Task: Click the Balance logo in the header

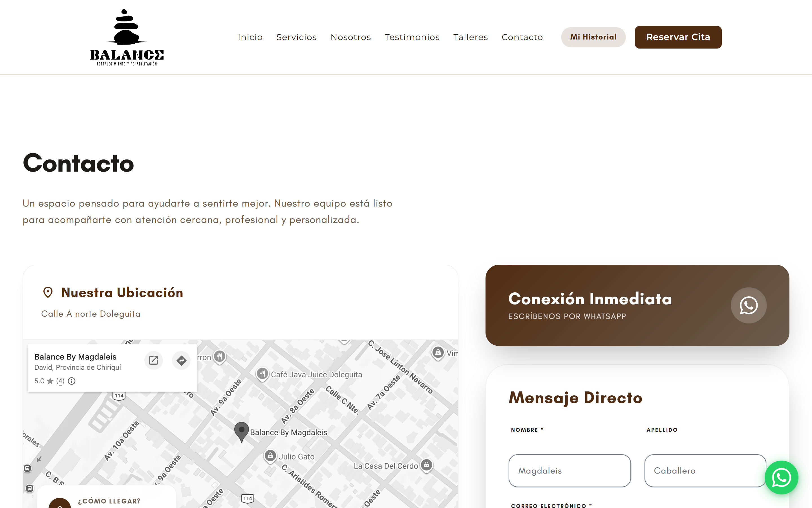Action: pyautogui.click(x=127, y=37)
